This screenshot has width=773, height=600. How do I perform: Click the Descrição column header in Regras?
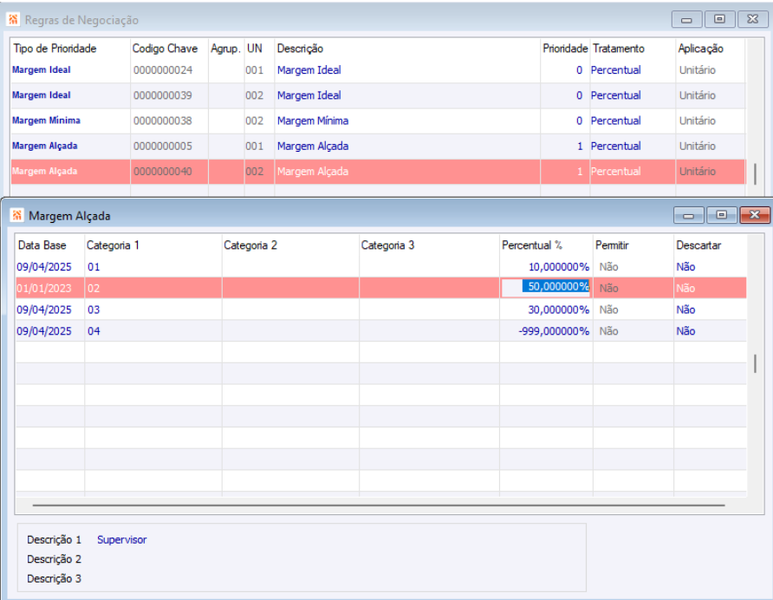click(300, 48)
